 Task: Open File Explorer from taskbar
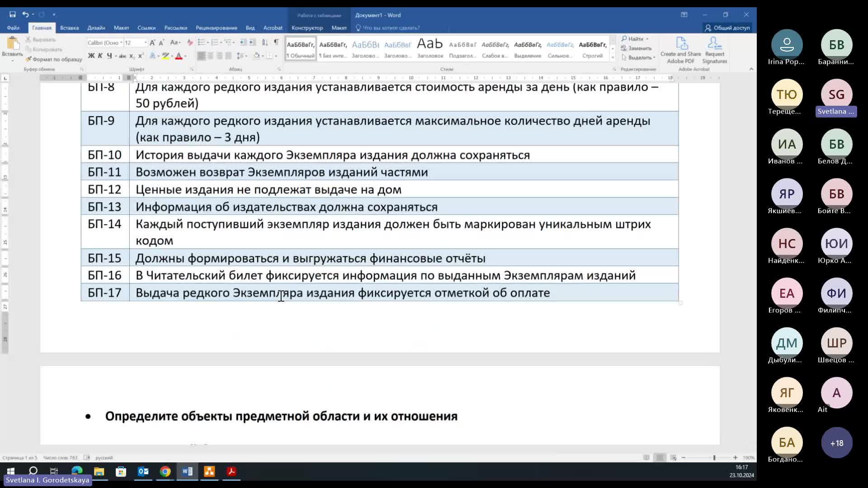click(99, 471)
